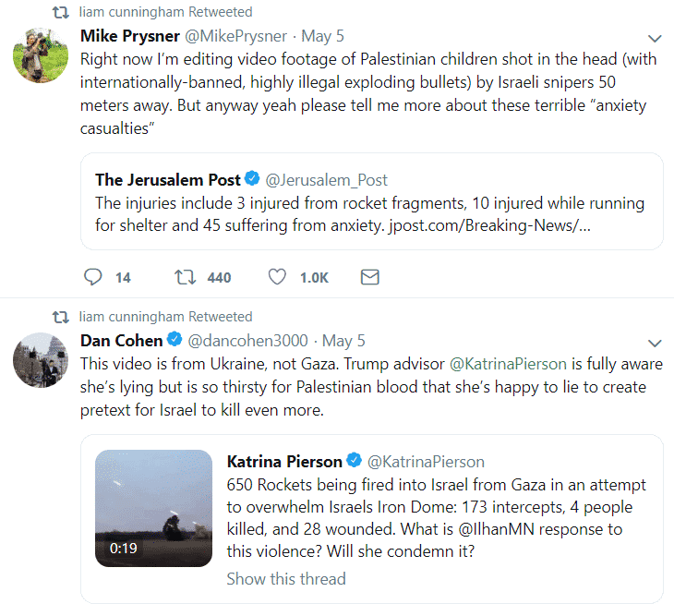Open The Jerusalem Post quoted tweet name

click(x=168, y=180)
